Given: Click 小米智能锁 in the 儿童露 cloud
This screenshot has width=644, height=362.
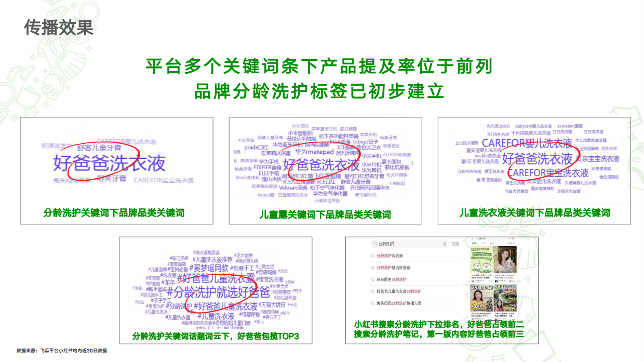Looking at the screenshot, I should 300,133.
